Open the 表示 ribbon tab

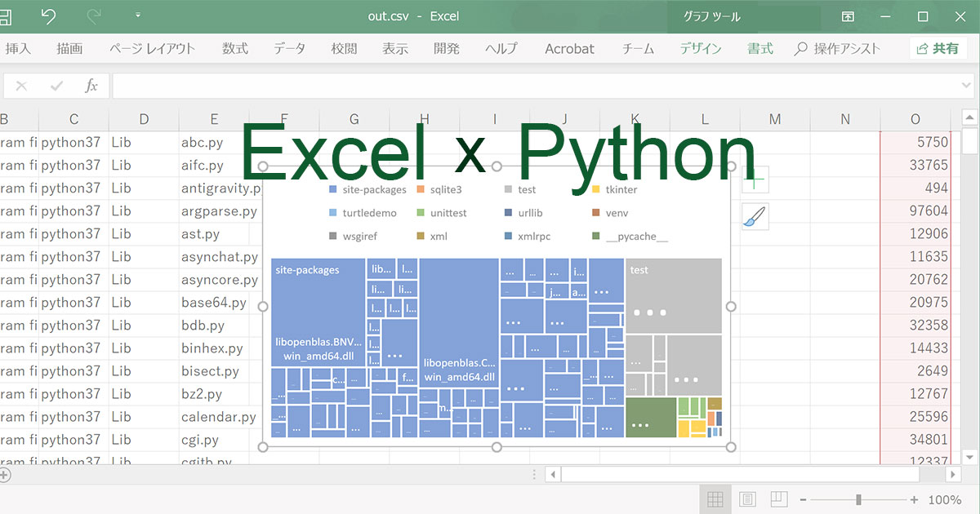pos(395,49)
